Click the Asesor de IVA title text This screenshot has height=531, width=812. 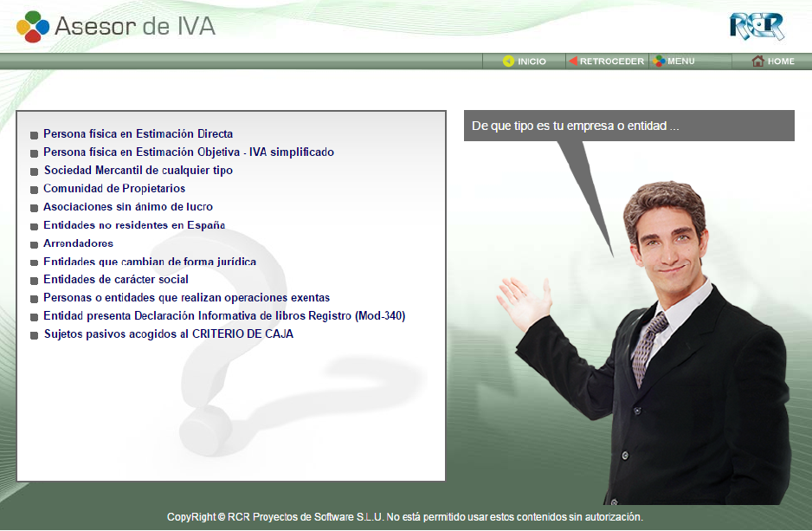click(x=135, y=26)
